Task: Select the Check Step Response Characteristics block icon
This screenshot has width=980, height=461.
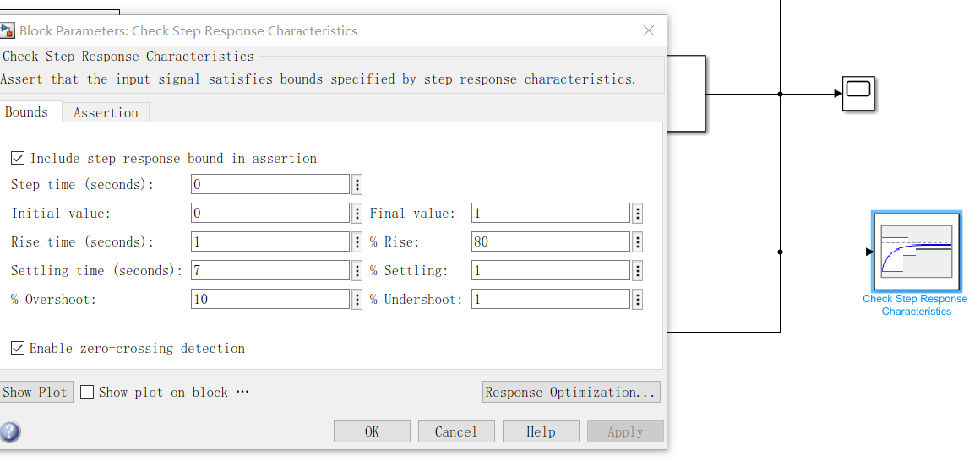Action: [x=917, y=252]
